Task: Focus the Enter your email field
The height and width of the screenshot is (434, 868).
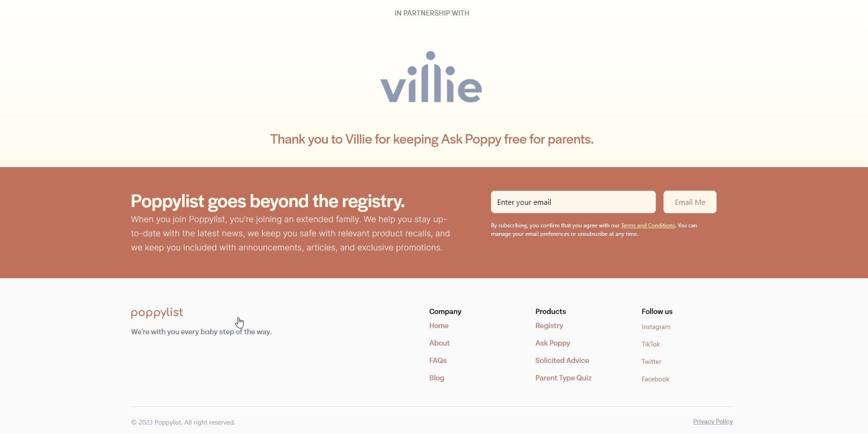Action: coord(573,202)
